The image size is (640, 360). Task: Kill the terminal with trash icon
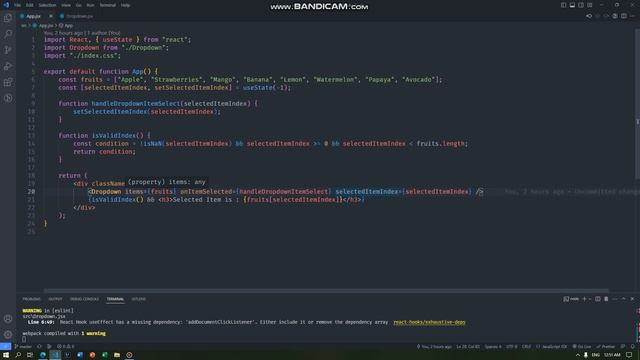tap(606, 299)
